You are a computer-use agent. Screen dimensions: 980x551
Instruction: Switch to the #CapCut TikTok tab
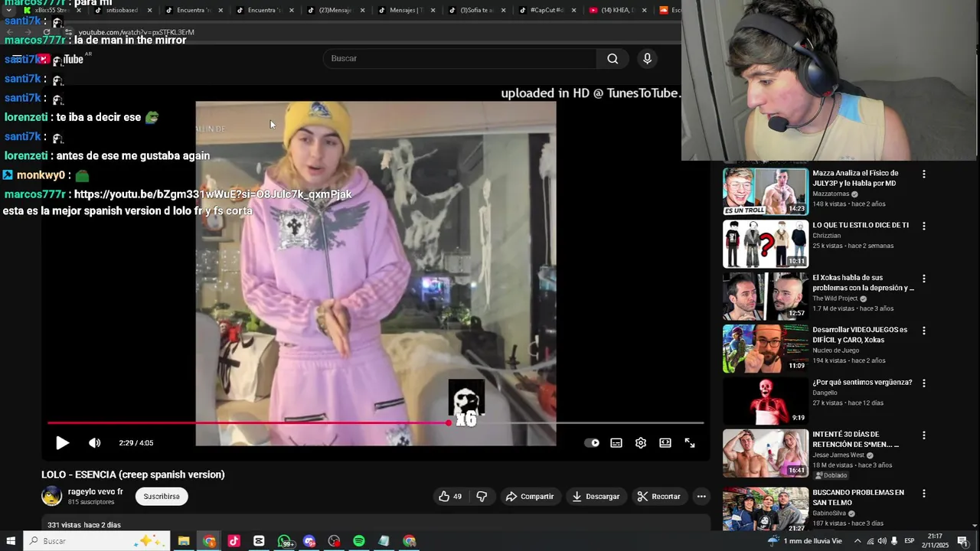(x=547, y=10)
